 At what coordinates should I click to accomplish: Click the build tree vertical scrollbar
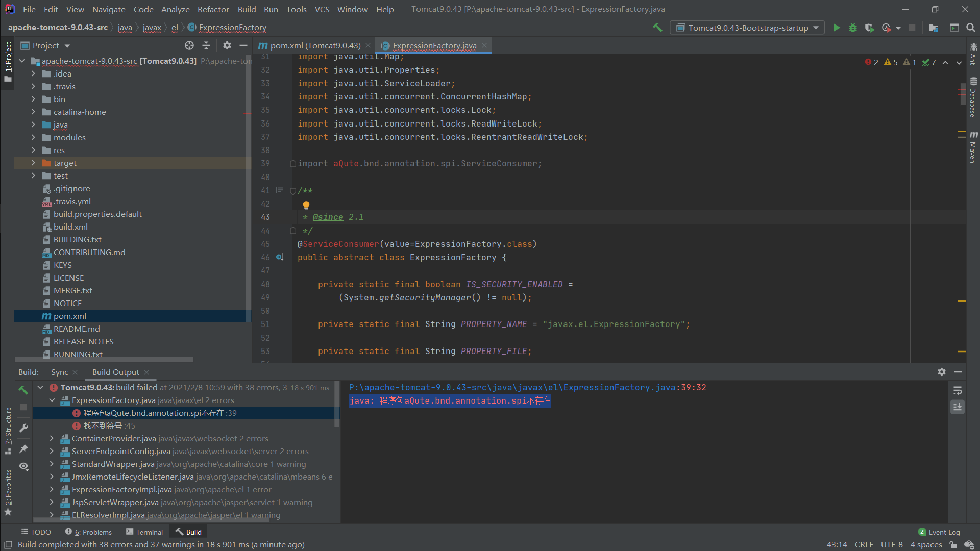[x=336, y=403]
